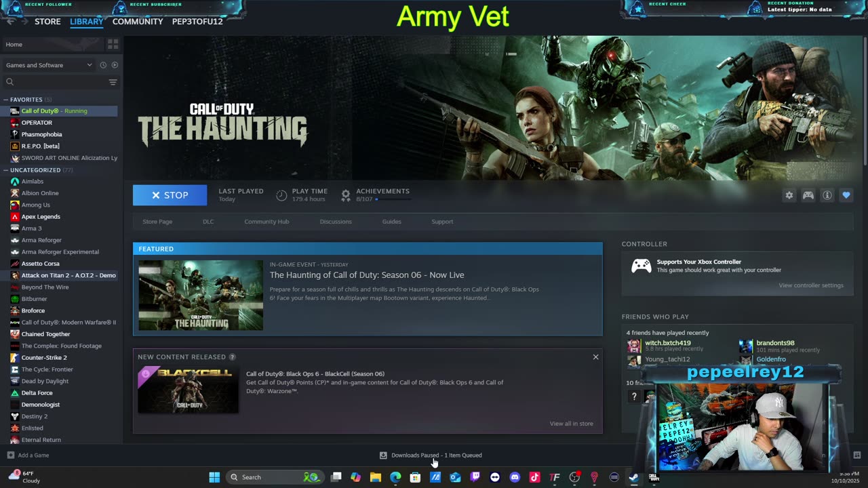Toggle the favorite heart for Call of Duty
Viewport: 868px width, 488px height.
[846, 195]
